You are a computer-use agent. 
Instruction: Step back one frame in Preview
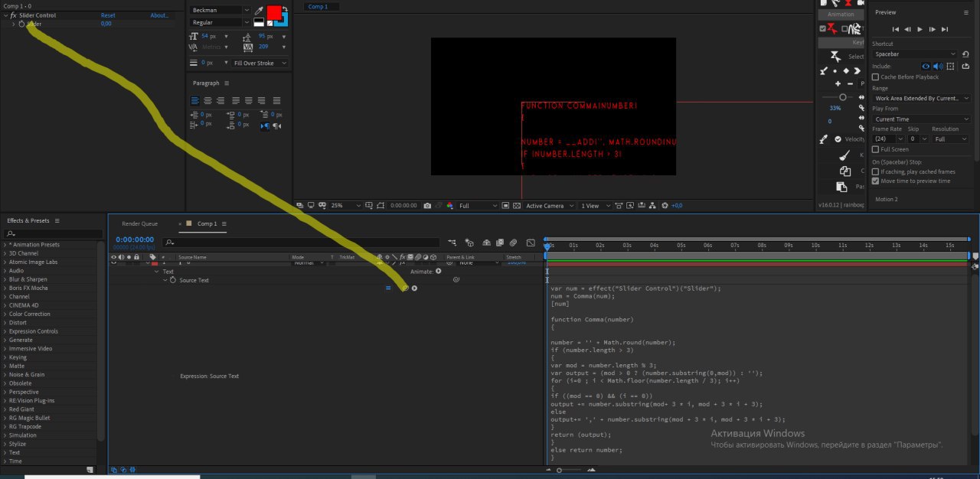[x=908, y=29]
